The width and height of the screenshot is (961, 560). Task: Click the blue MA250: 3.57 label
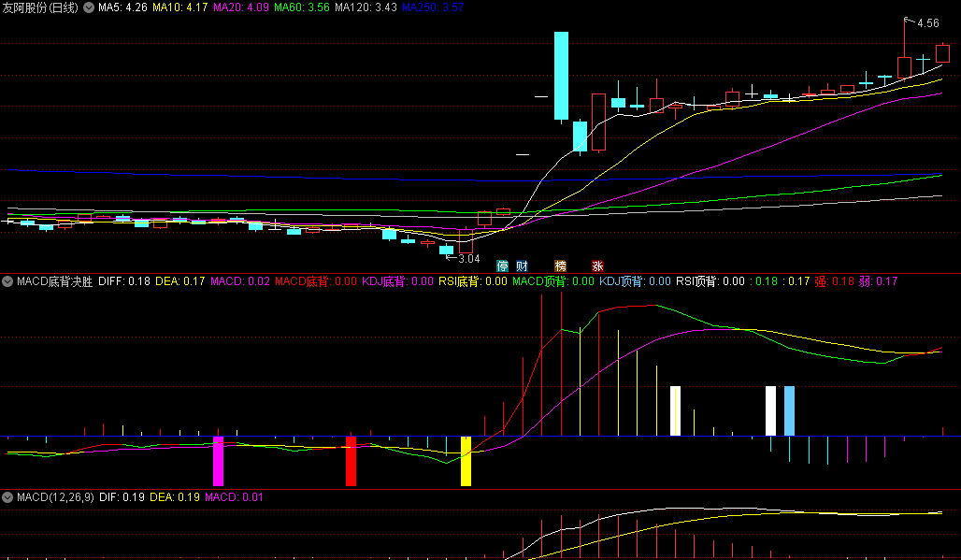click(x=434, y=7)
